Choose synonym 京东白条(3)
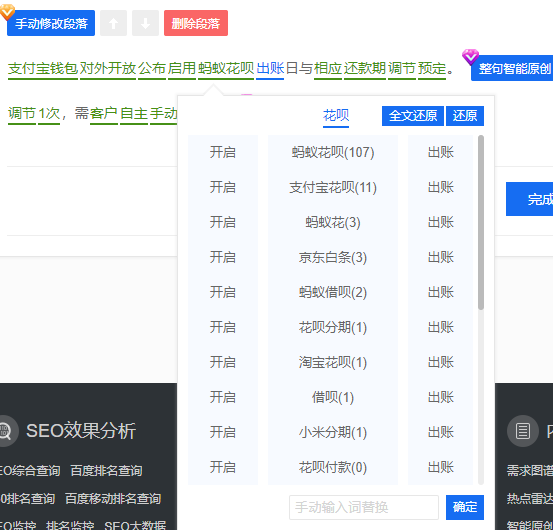Screen dimensions: 553x530 (333, 257)
